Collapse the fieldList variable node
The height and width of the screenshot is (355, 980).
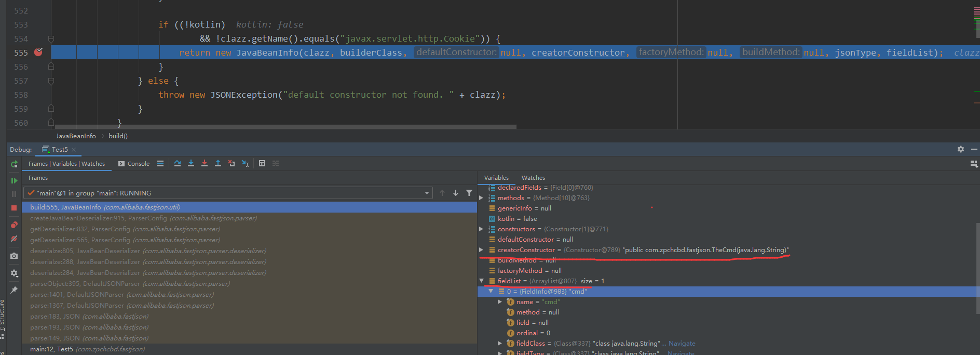point(481,281)
